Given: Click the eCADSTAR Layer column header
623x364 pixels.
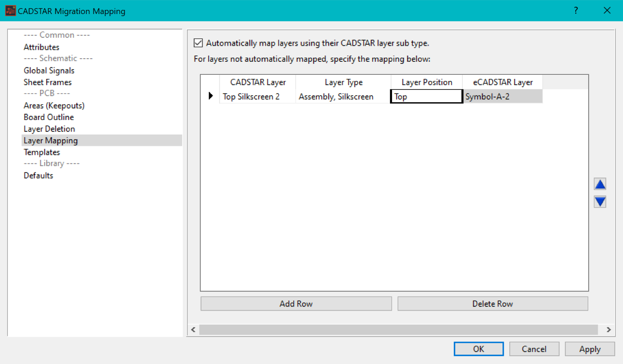Looking at the screenshot, I should click(x=503, y=82).
